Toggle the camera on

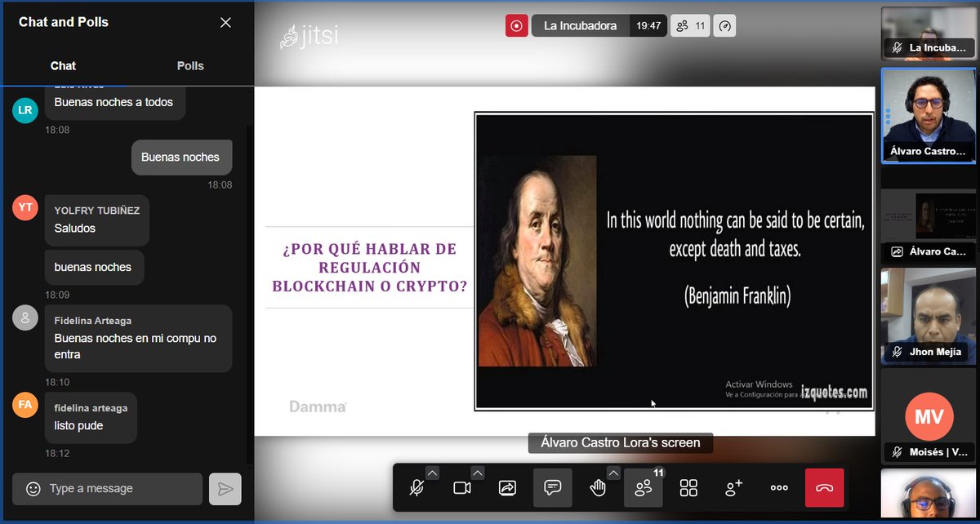[x=462, y=488]
